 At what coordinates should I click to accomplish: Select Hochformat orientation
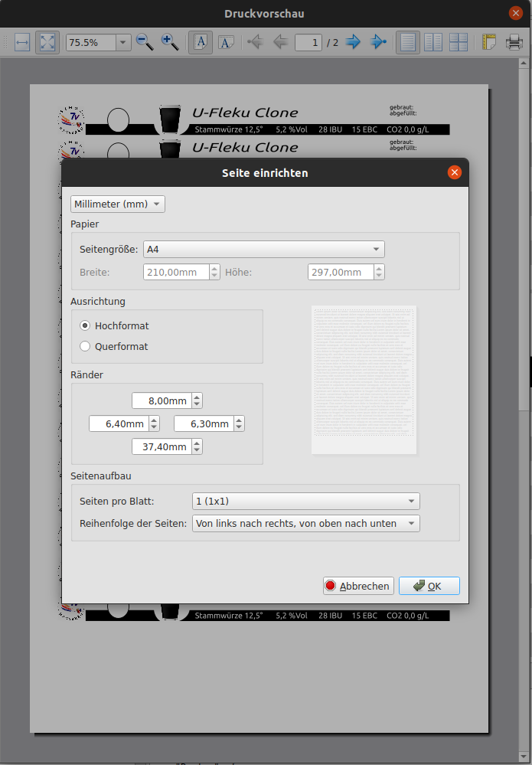tap(86, 325)
